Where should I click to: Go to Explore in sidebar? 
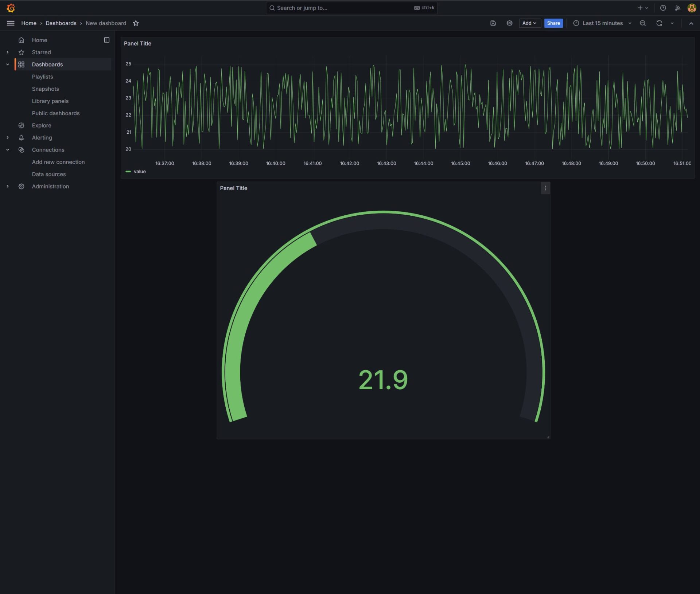coord(41,125)
